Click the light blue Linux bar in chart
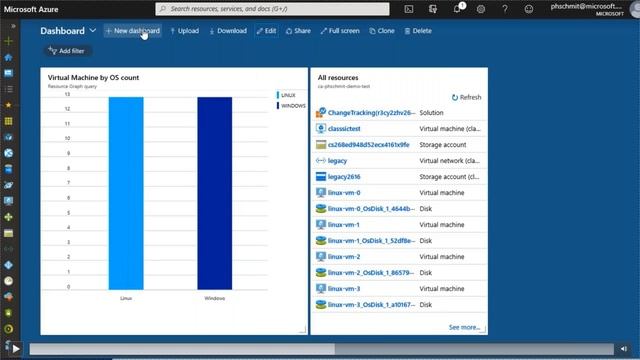This screenshot has width=640, height=360. 126,193
